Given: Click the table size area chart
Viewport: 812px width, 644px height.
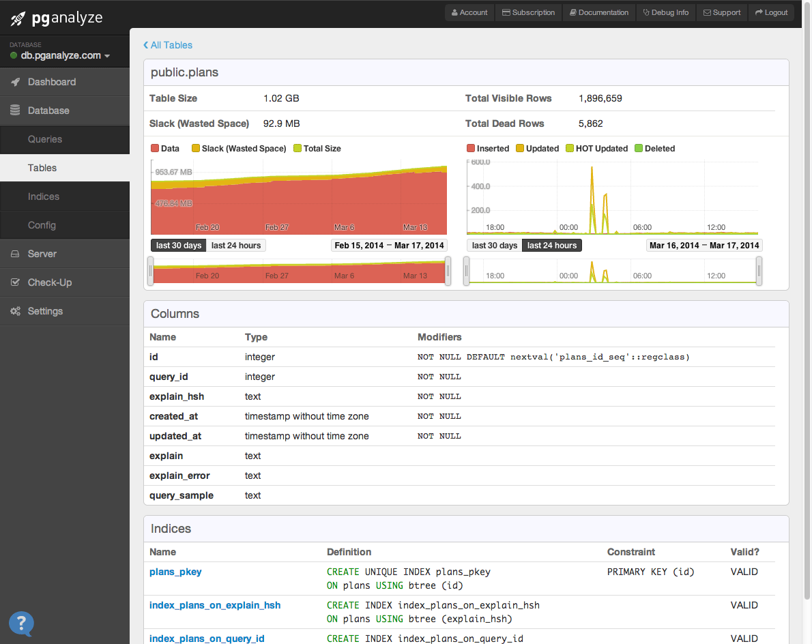Looking at the screenshot, I should 299,198.
